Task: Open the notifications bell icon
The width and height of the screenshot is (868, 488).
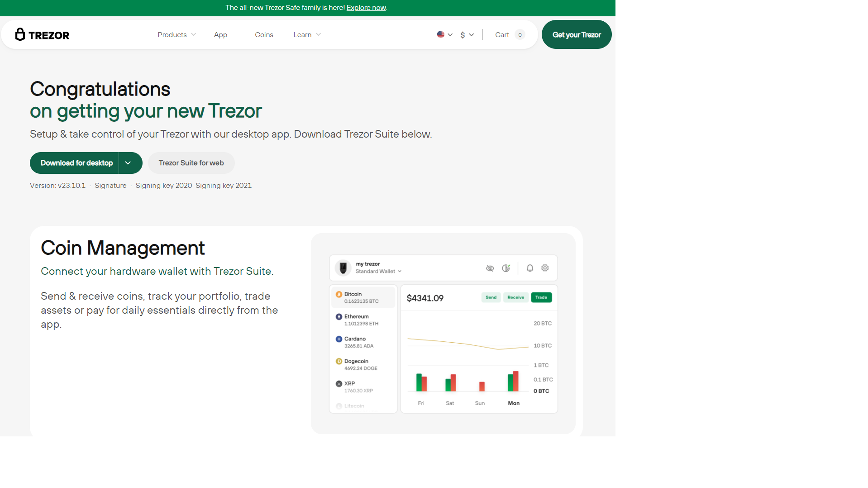Action: point(530,268)
